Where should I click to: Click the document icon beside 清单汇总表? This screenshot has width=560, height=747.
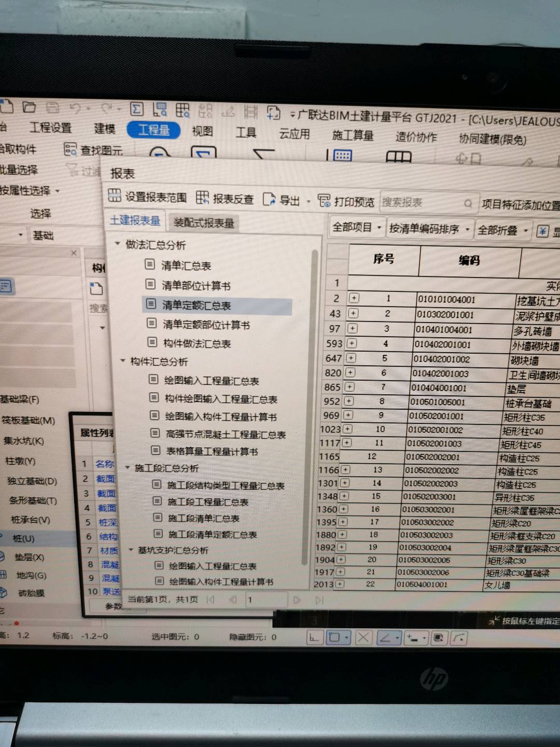[x=150, y=265]
